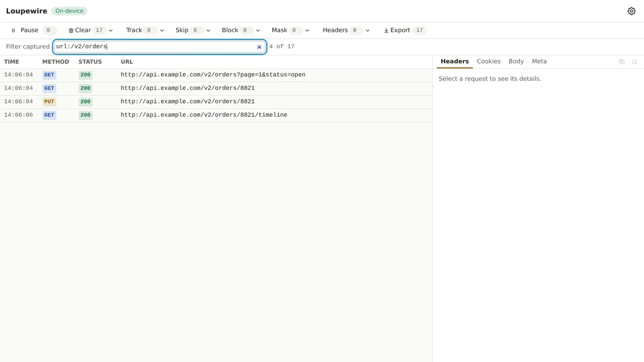Click the copy icon in the details panel
The width and height of the screenshot is (644, 362).
[x=622, y=62]
